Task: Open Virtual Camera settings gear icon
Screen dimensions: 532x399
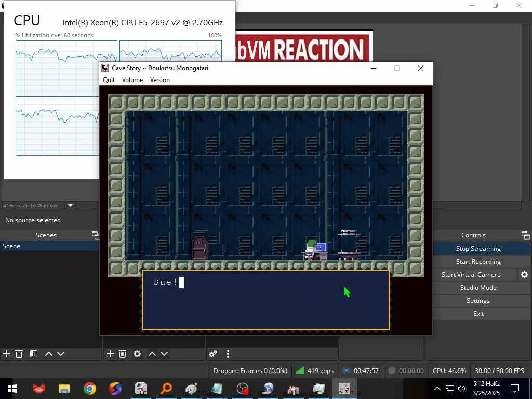Action: (524, 274)
